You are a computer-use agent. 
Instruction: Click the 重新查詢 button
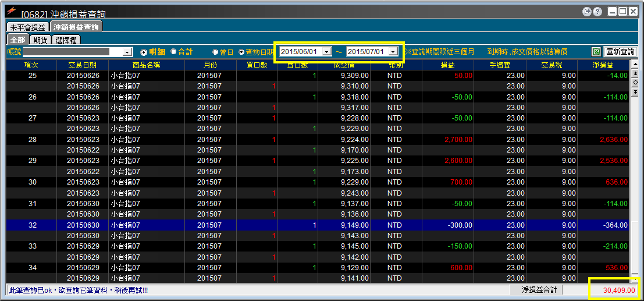pos(620,52)
